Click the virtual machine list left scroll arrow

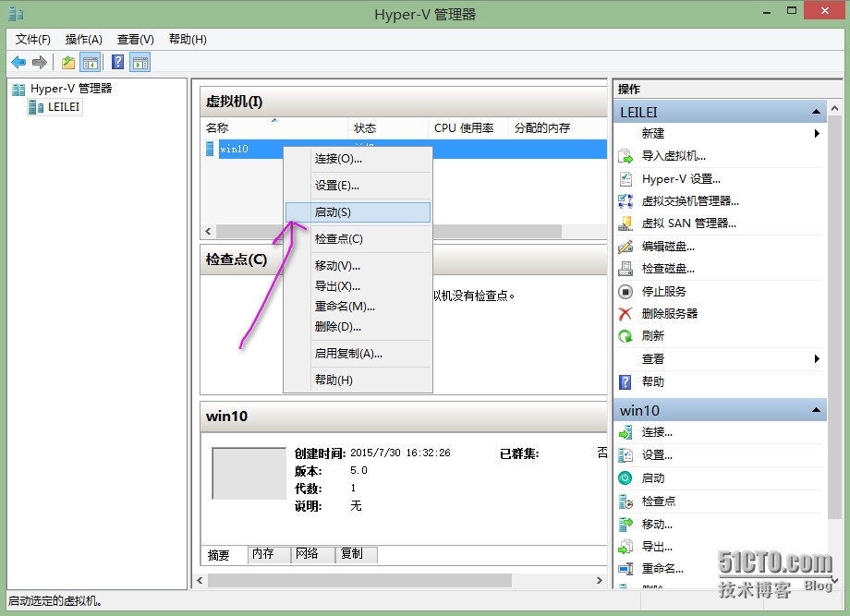[208, 231]
